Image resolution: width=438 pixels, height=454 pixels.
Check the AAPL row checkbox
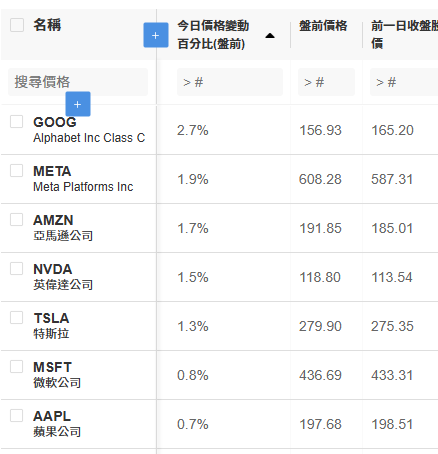[x=17, y=415]
